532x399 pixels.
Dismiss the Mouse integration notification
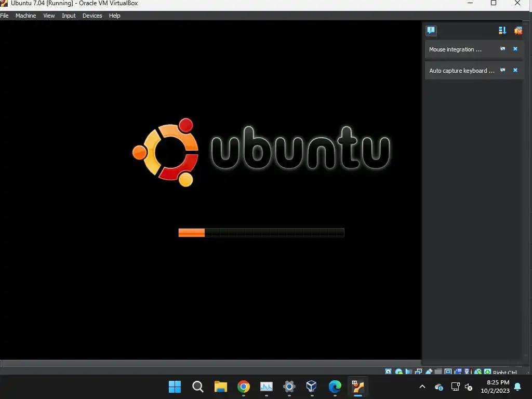515,49
